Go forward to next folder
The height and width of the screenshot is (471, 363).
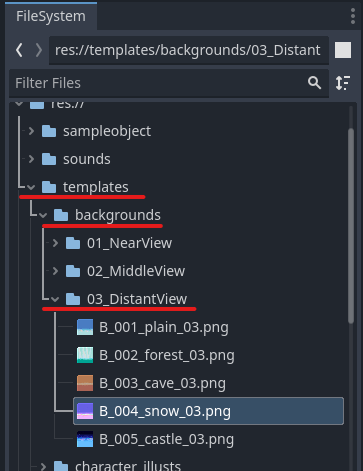click(39, 50)
